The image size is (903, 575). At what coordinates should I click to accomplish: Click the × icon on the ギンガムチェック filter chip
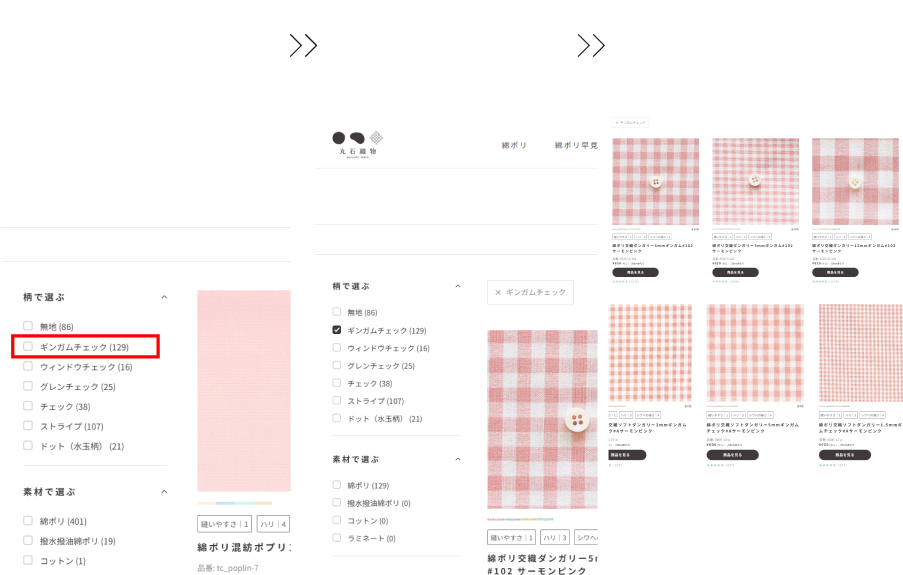[498, 292]
